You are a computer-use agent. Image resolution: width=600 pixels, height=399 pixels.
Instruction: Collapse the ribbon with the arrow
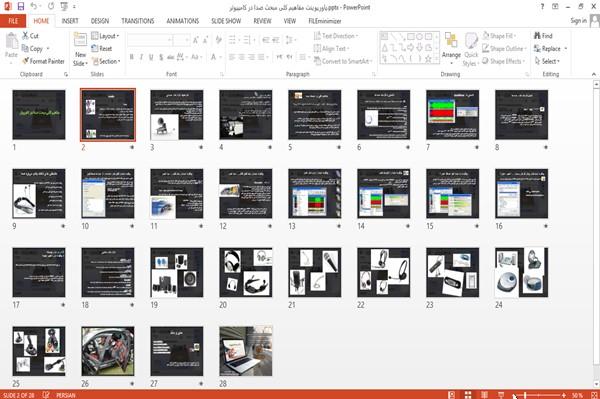[x=594, y=74]
